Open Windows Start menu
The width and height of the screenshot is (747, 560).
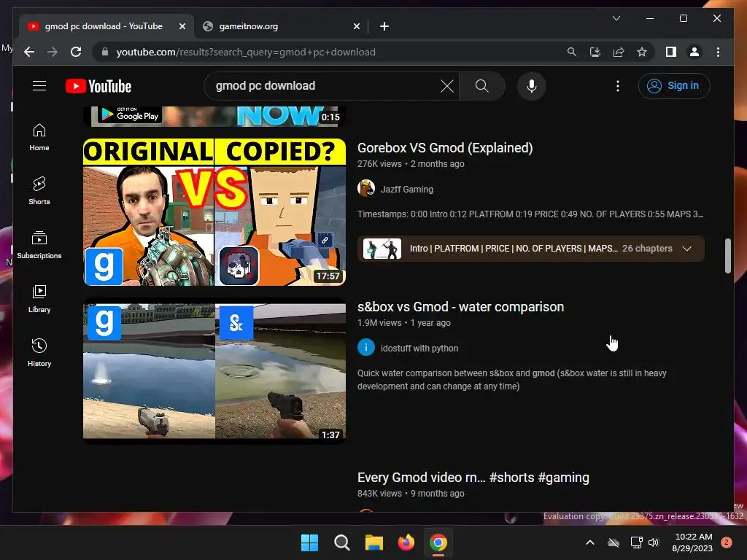[x=309, y=542]
